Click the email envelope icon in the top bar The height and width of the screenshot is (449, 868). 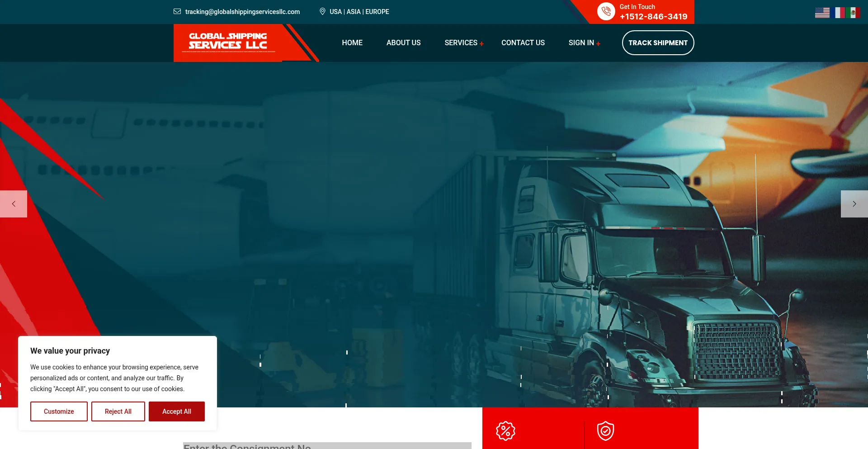tap(177, 11)
